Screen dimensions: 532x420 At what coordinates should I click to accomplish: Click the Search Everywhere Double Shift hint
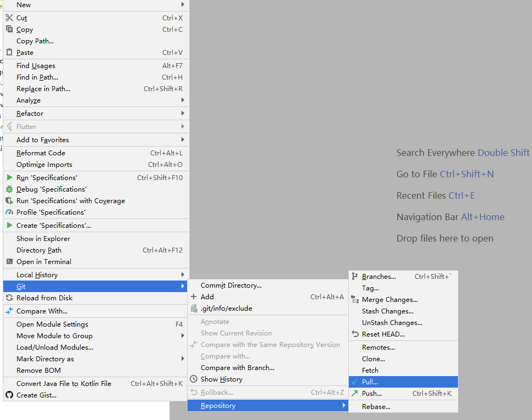(462, 153)
